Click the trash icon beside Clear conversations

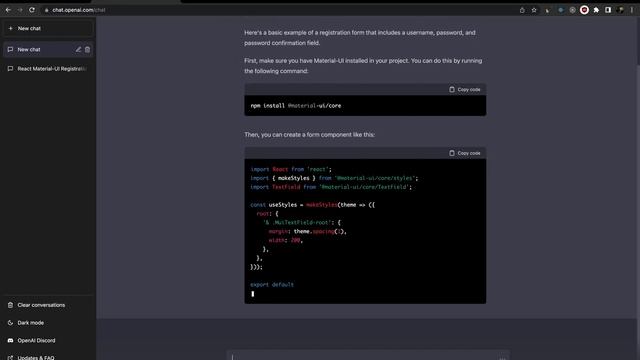10,305
